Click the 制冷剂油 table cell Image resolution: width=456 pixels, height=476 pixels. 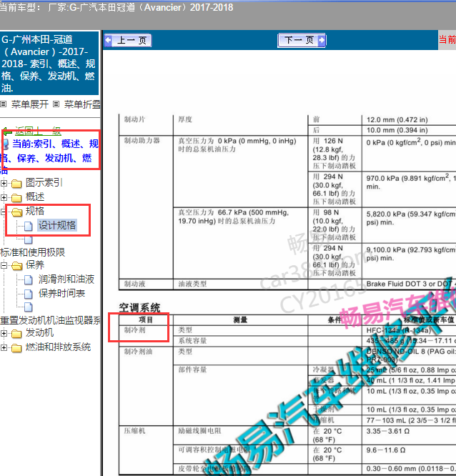tap(138, 352)
